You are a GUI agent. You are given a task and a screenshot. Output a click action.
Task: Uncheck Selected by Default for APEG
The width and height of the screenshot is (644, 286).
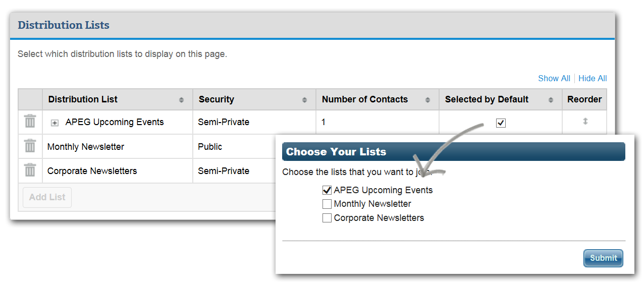501,123
